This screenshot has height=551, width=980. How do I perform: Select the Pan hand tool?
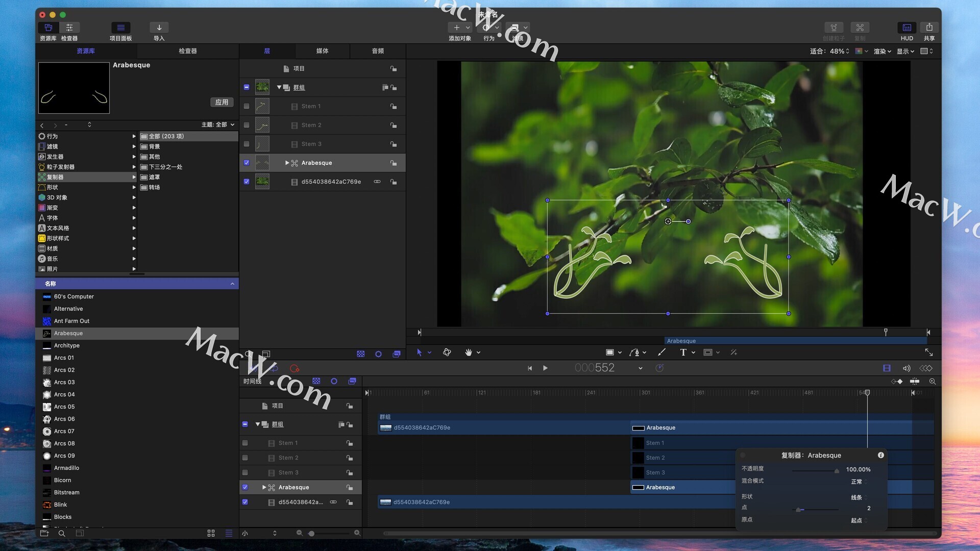click(468, 353)
